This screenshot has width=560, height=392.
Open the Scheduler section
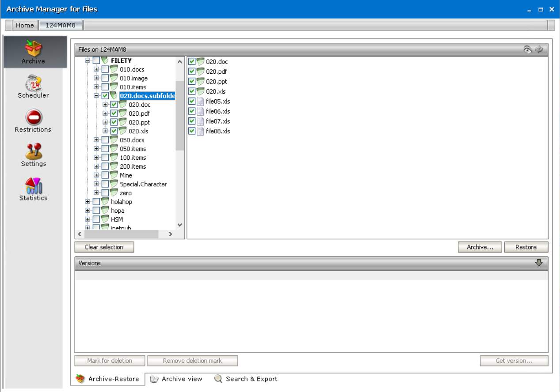coord(33,86)
